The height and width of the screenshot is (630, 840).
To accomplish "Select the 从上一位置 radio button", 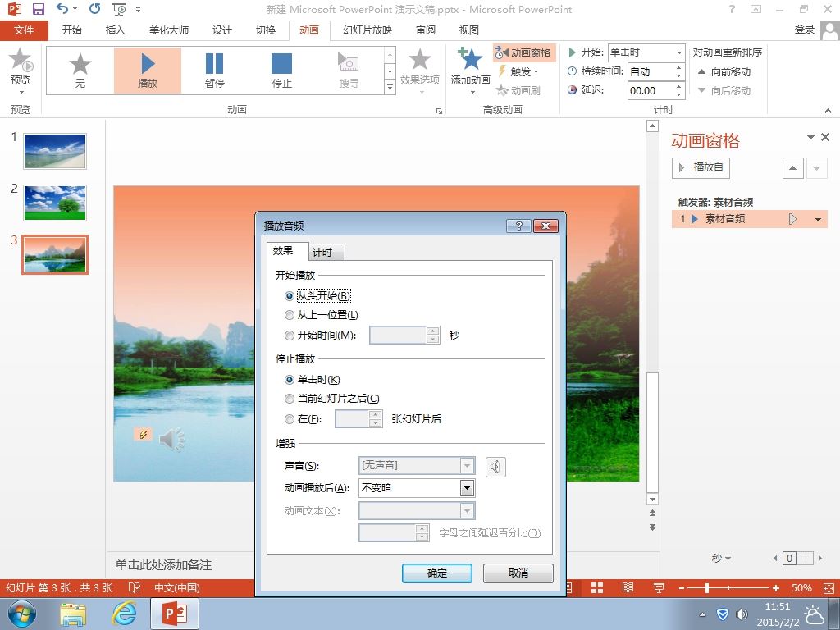I will coord(290,315).
